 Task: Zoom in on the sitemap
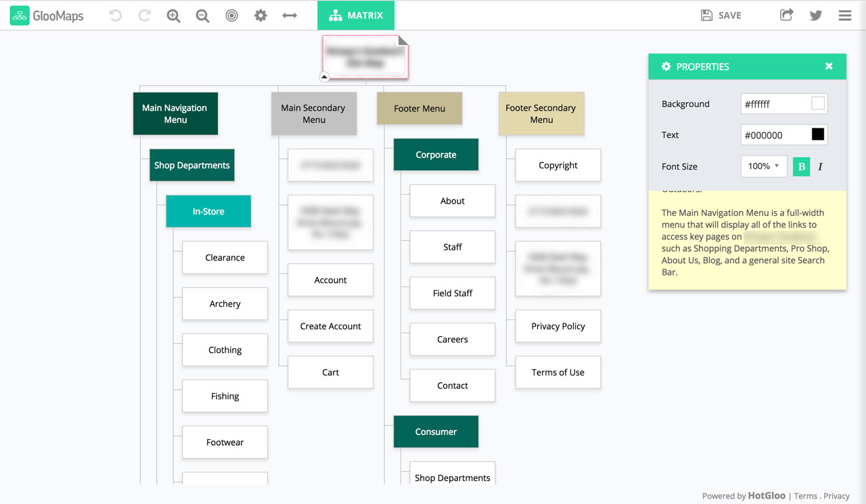[x=173, y=16]
